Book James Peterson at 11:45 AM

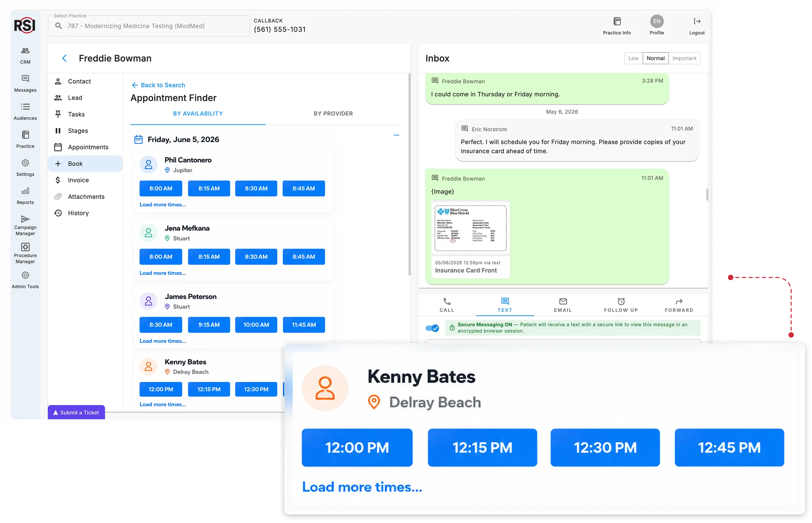pos(303,325)
